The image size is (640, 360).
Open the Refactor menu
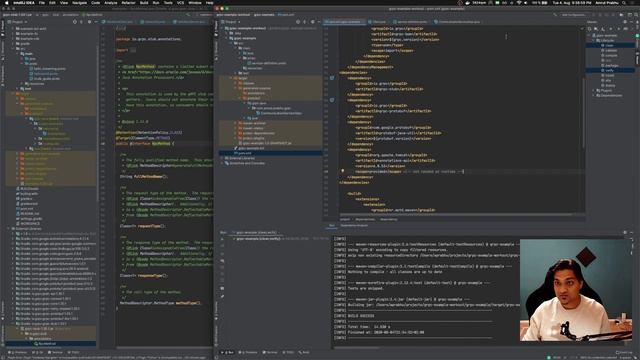128,2
